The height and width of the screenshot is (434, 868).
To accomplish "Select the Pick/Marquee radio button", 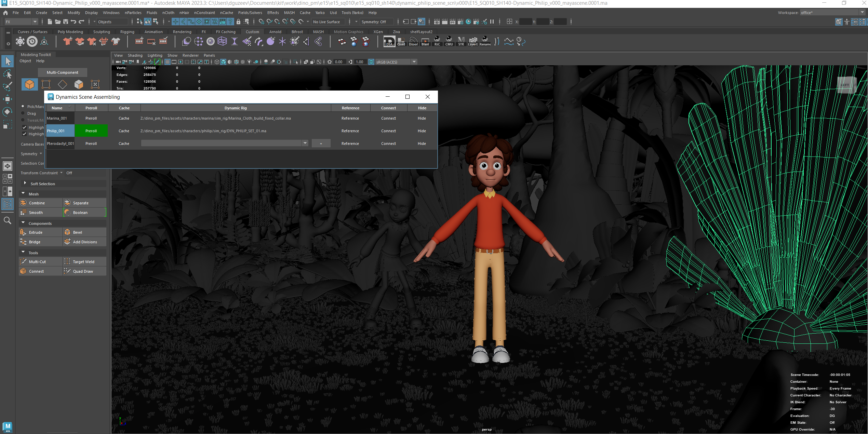I will 23,106.
